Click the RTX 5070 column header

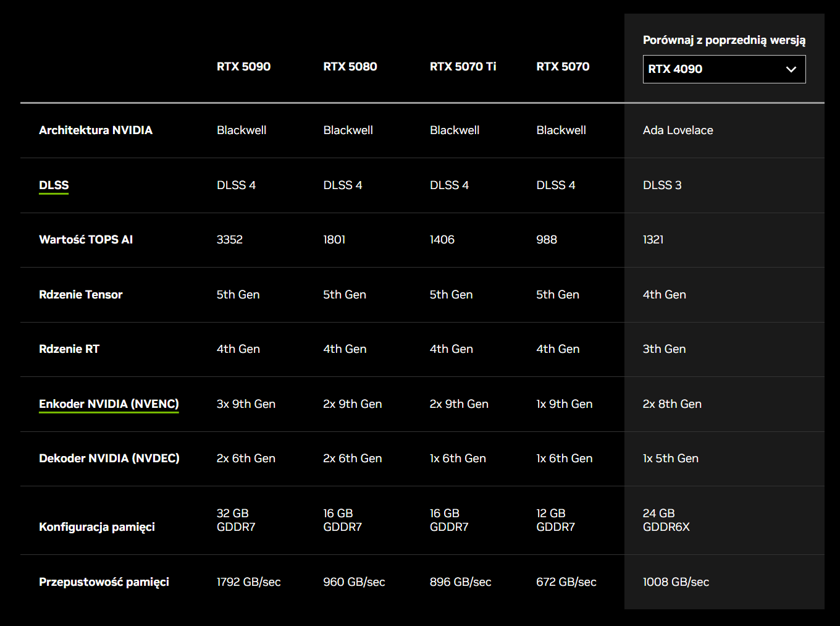563,67
